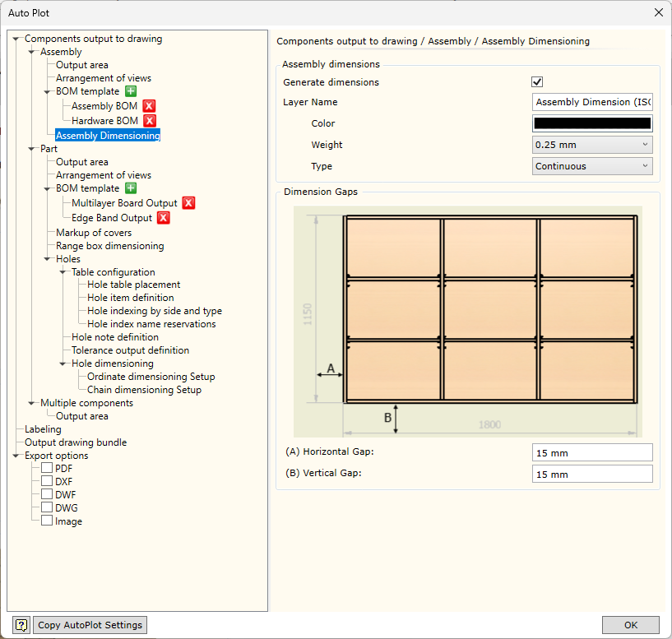Image resolution: width=672 pixels, height=639 pixels.
Task: Select Hole table placement item
Action: point(134,285)
